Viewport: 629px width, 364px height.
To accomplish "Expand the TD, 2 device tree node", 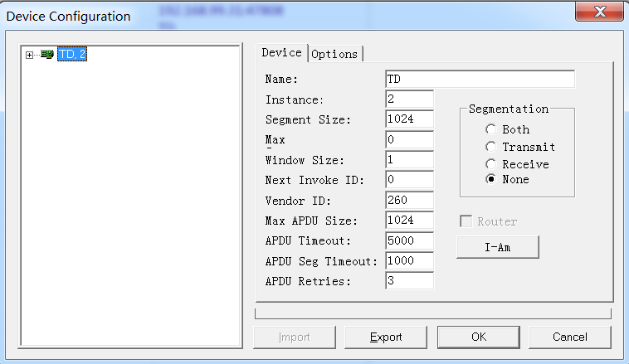I will click(x=29, y=55).
